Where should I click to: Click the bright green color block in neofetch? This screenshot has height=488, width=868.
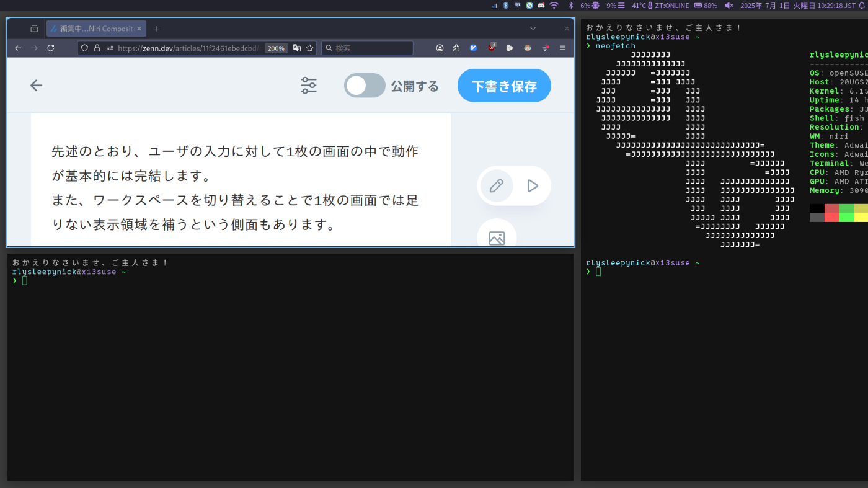[846, 217]
